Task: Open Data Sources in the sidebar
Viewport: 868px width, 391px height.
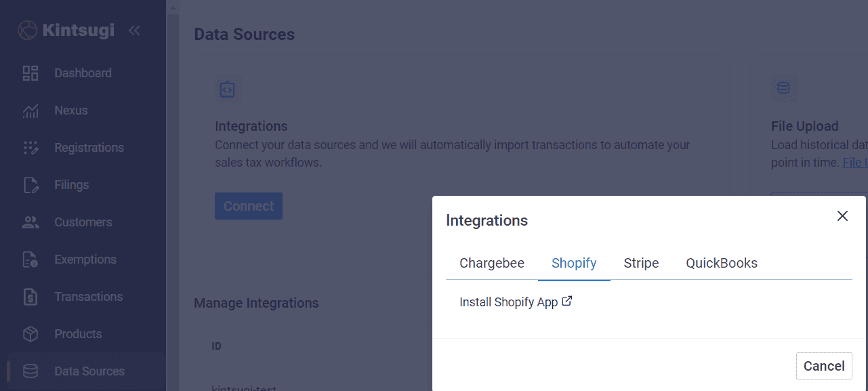Action: click(x=89, y=371)
